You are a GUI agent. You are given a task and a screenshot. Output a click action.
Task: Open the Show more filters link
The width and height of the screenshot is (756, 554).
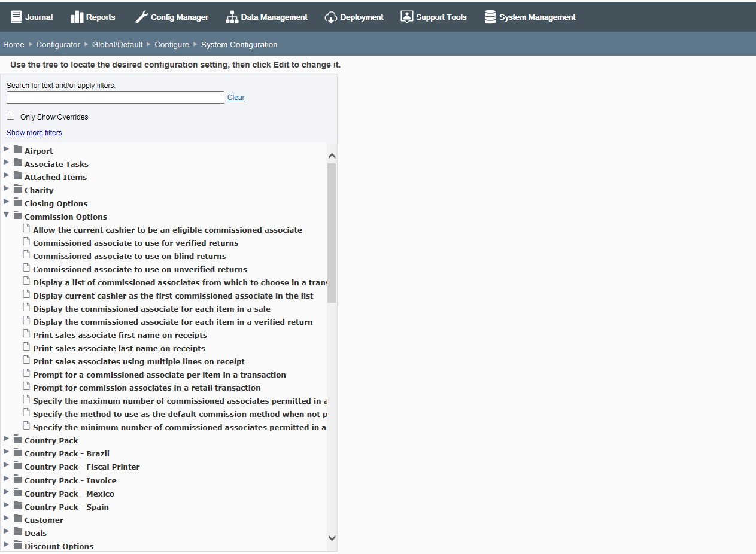point(34,132)
